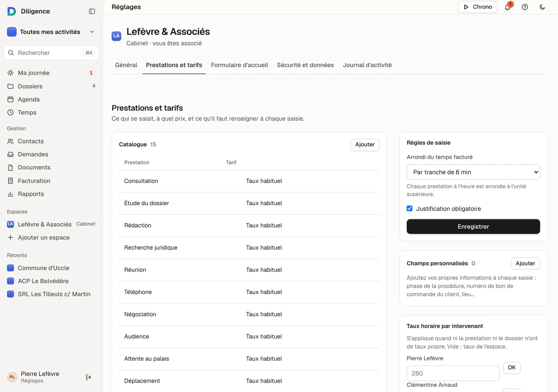This screenshot has width=558, height=392.
Task: Open Agenda calendar icon
Action: pyautogui.click(x=10, y=99)
